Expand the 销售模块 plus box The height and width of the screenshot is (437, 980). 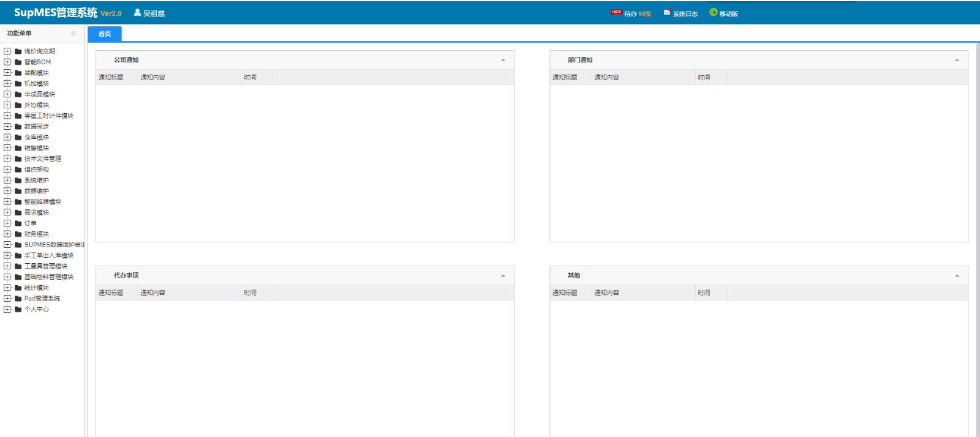point(7,148)
